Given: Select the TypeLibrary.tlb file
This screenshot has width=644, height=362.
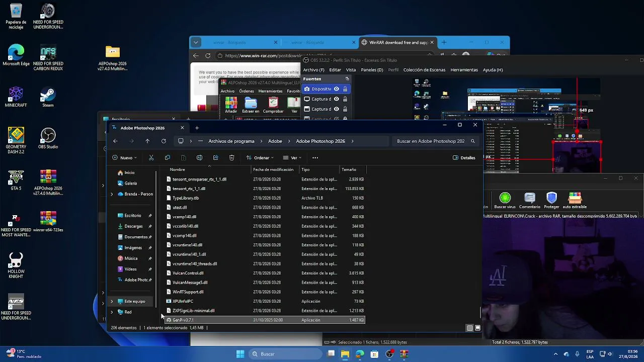Looking at the screenshot, I should coord(265,198).
